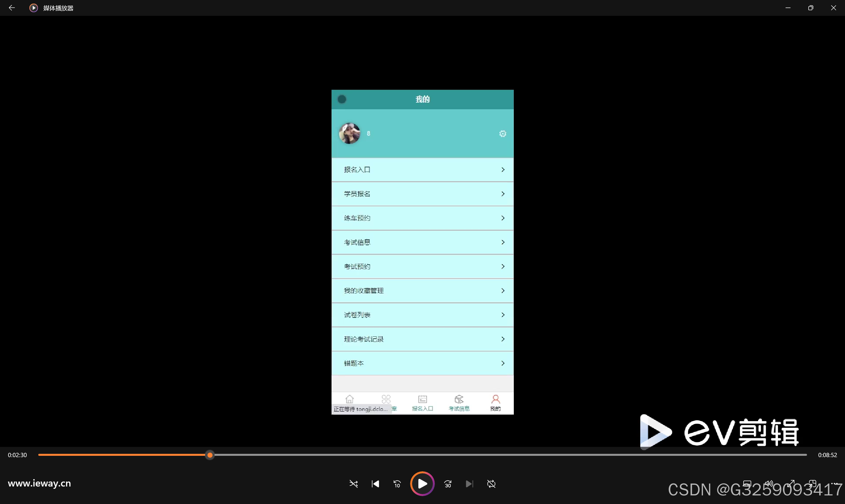Close the Media Player window
The image size is (845, 504).
833,8
